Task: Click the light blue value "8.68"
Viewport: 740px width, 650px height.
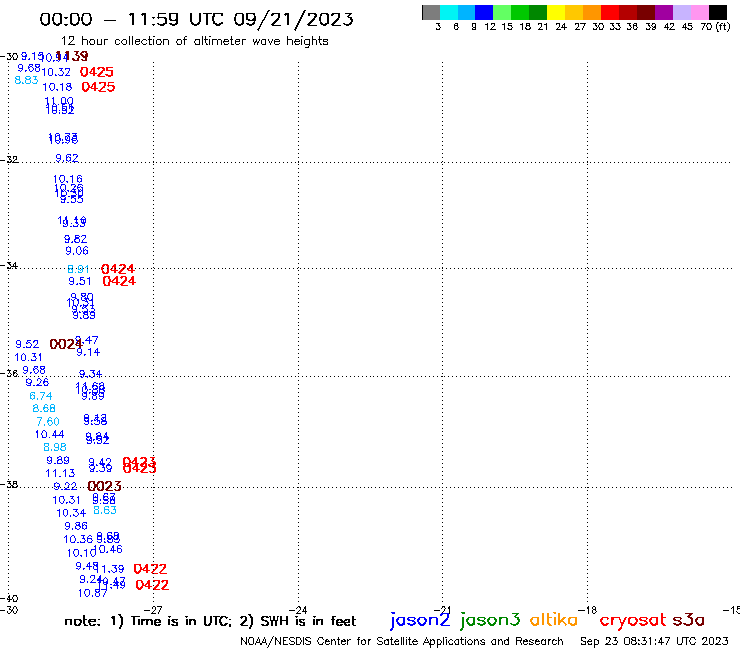Action: pos(44,408)
